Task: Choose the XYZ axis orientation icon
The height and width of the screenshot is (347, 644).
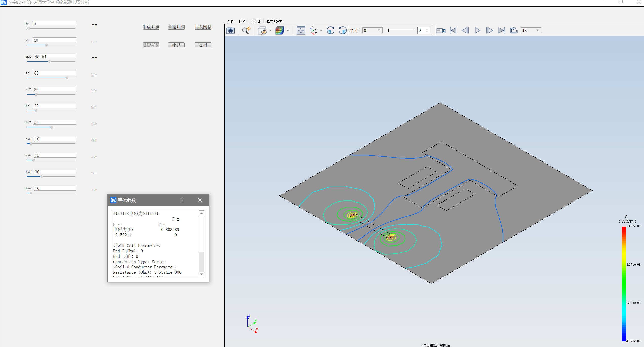Action: (x=313, y=31)
